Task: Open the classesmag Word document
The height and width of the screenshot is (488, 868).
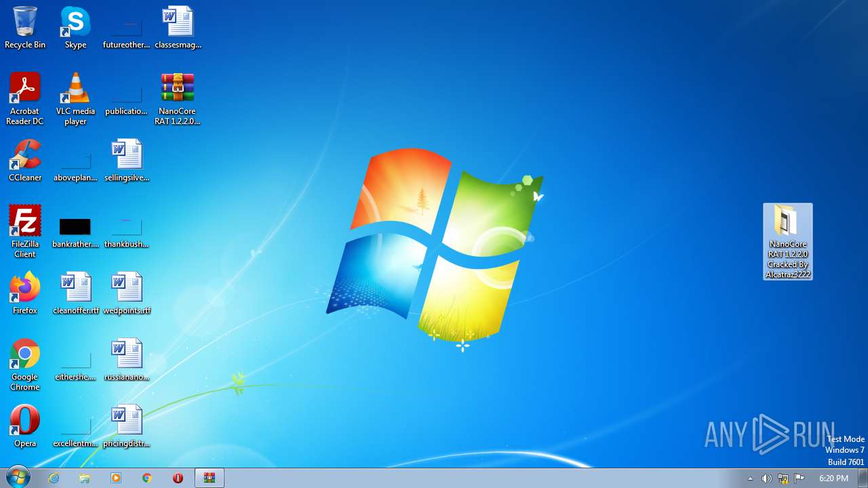Action: click(178, 28)
